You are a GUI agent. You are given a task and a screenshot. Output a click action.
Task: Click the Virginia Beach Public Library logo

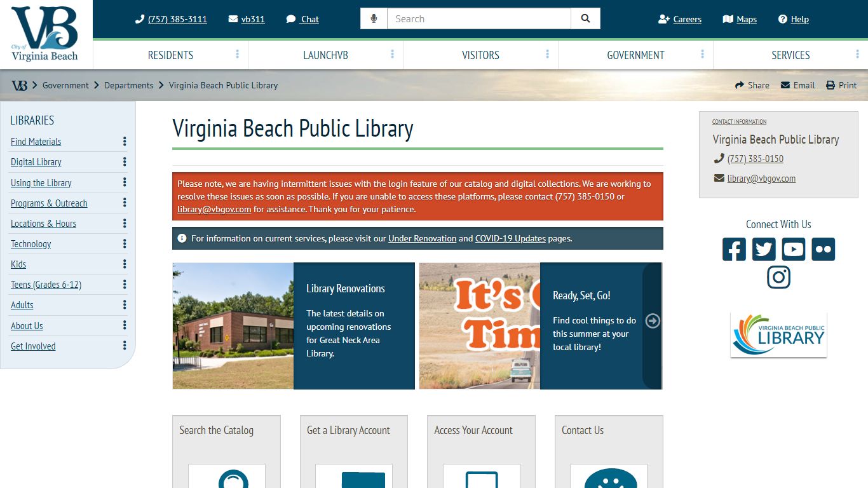pyautogui.click(x=778, y=335)
